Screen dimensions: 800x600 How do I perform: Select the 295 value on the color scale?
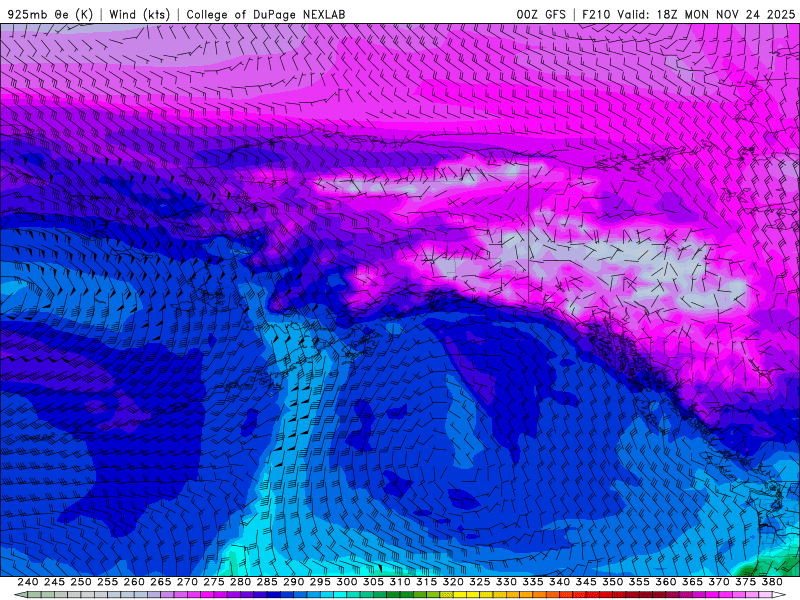(320, 582)
